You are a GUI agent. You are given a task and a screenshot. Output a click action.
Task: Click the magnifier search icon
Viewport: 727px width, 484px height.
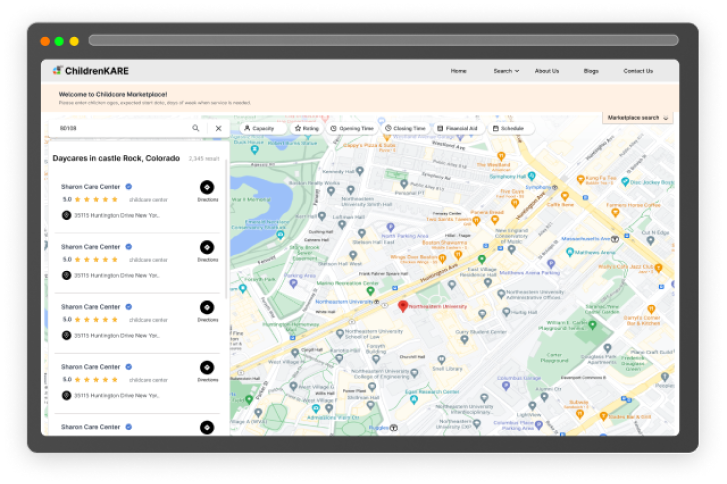coord(196,128)
